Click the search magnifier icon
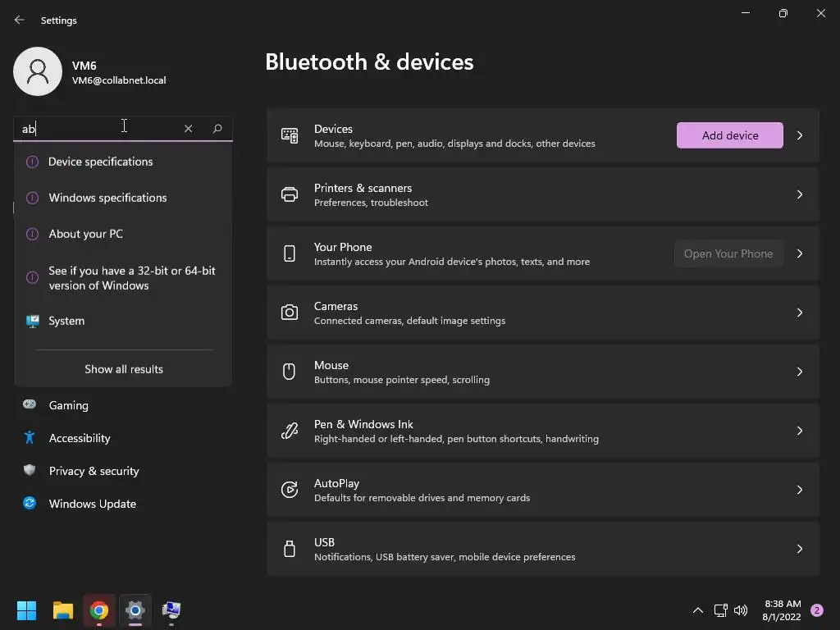The width and height of the screenshot is (840, 630). (217, 128)
